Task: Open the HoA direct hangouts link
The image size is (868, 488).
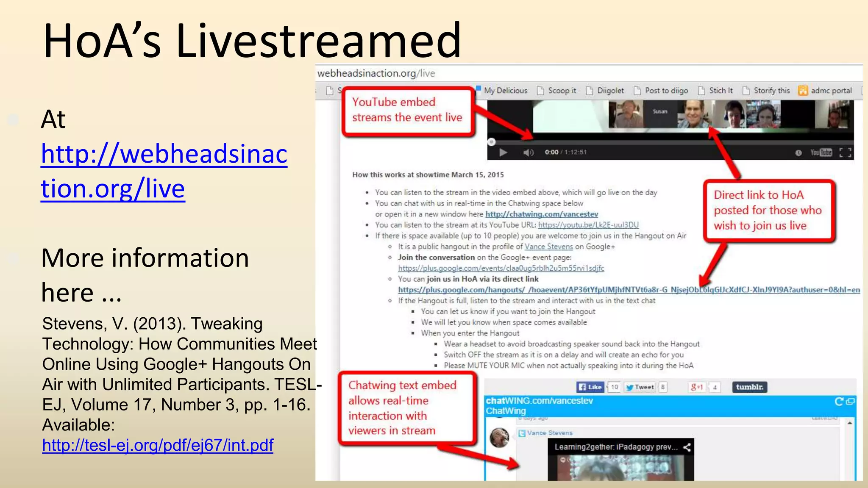Action: pos(629,290)
